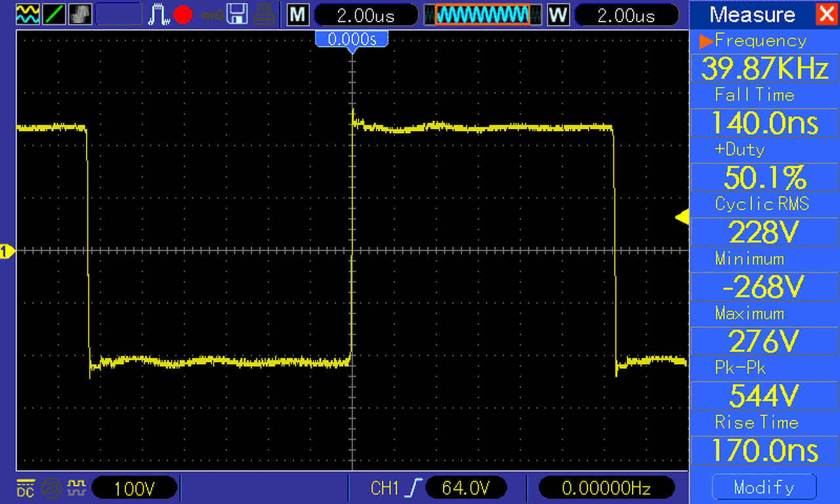Viewport: 840px width, 504px height.
Task: Select the Cyclic RMS measurement label
Action: point(762,204)
